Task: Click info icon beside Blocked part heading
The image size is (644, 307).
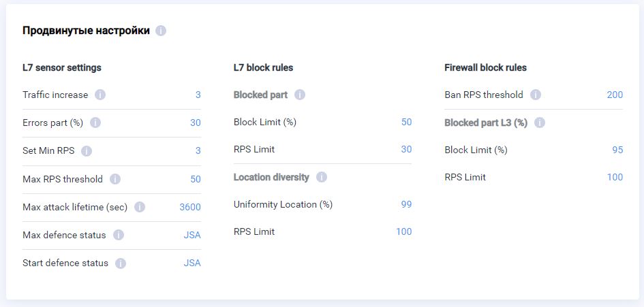Action: [300, 95]
